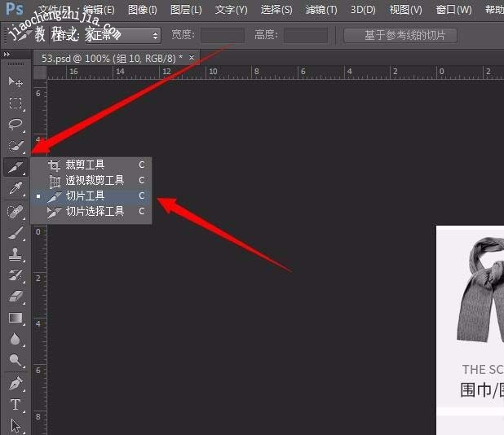Select the Horizontal Type tool
This screenshot has height=435, width=504.
pyautogui.click(x=15, y=405)
